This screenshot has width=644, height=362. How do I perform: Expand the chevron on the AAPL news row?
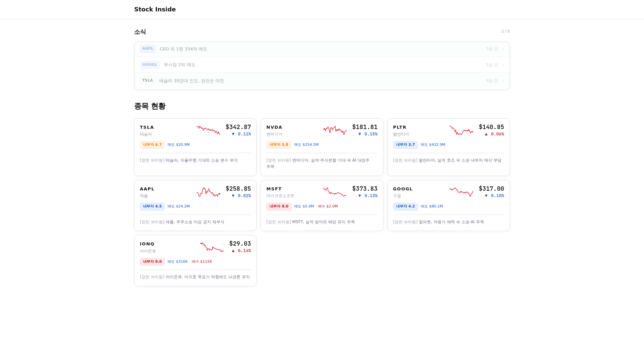[x=503, y=49]
